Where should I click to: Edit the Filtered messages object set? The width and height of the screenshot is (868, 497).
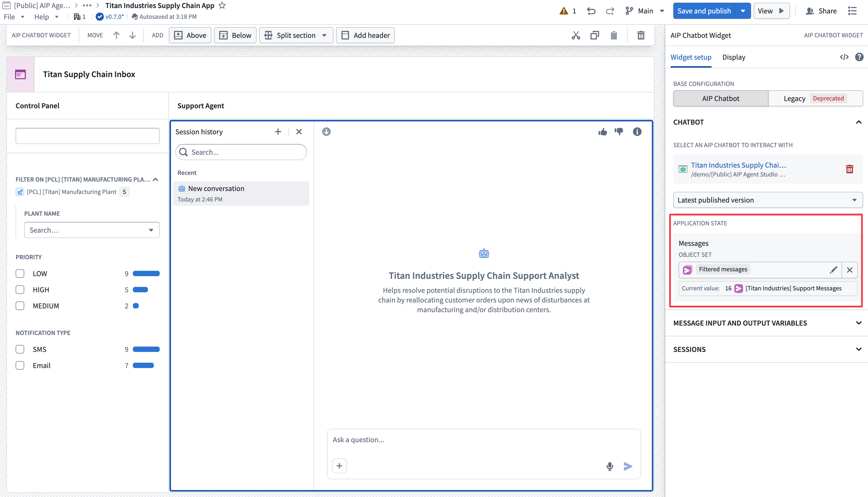pyautogui.click(x=834, y=269)
